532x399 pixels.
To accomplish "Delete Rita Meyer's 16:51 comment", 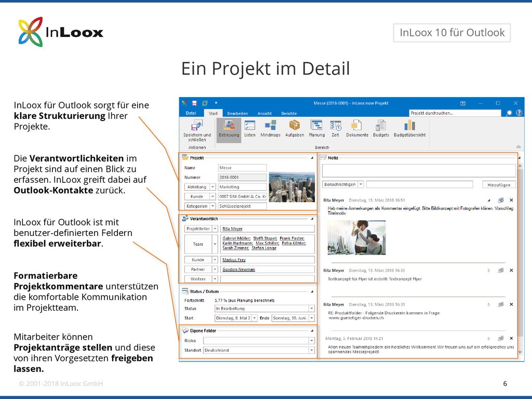I will [511, 200].
